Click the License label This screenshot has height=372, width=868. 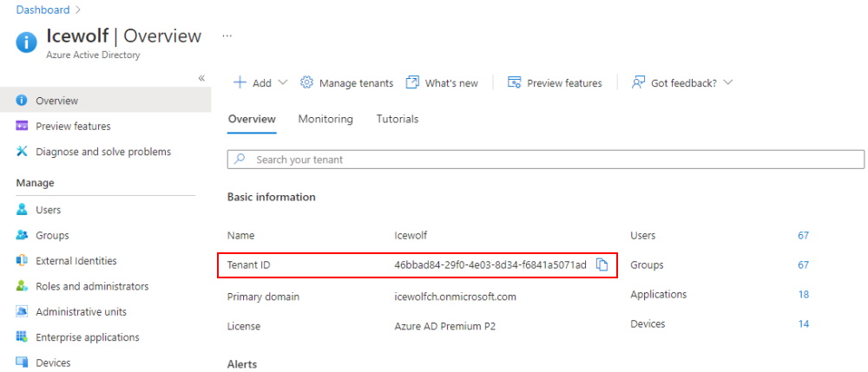tap(244, 326)
